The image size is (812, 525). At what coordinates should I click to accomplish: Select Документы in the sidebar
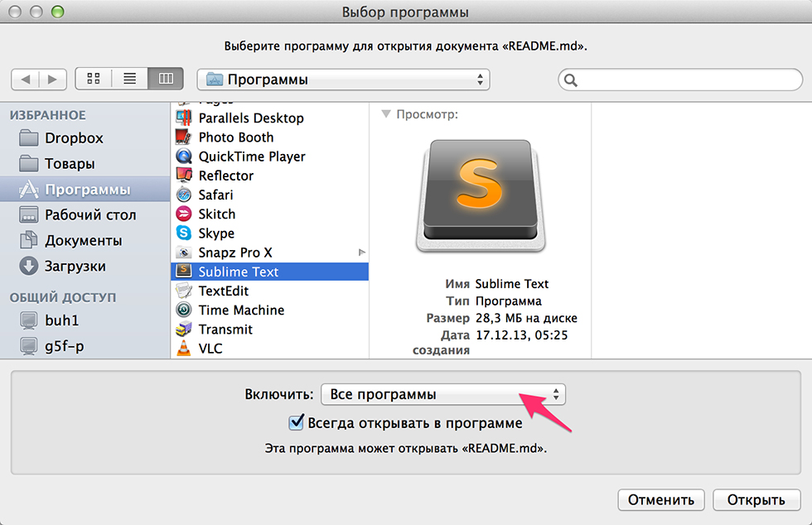85,240
